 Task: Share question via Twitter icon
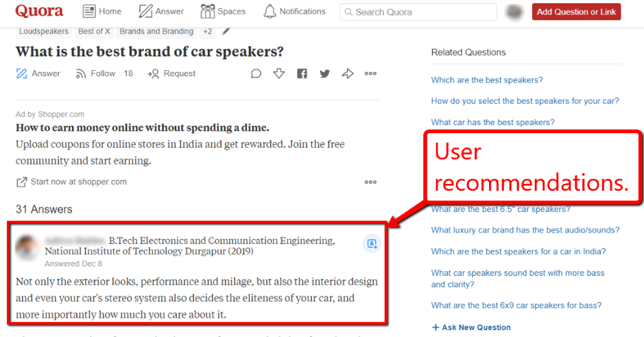(324, 73)
